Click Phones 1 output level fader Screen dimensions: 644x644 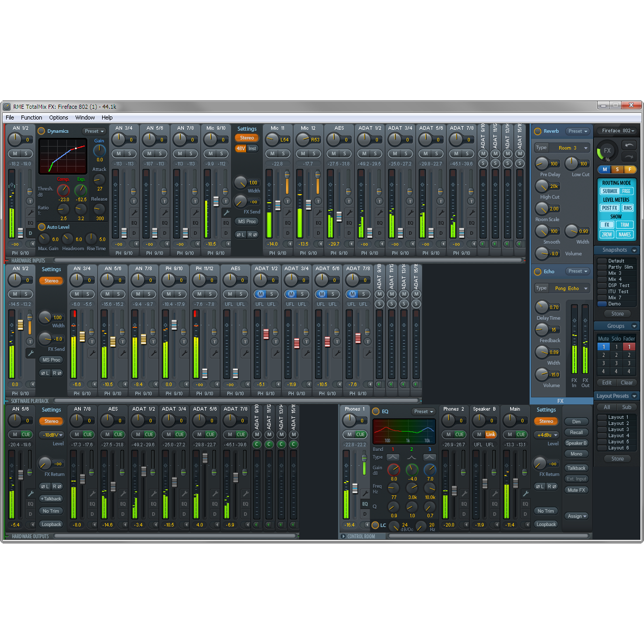[x=355, y=489]
